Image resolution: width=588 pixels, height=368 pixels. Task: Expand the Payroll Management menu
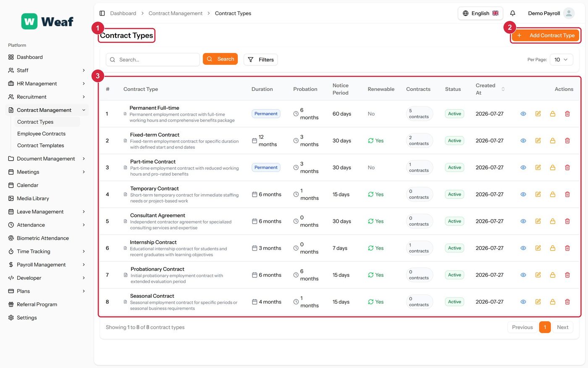pyautogui.click(x=47, y=265)
